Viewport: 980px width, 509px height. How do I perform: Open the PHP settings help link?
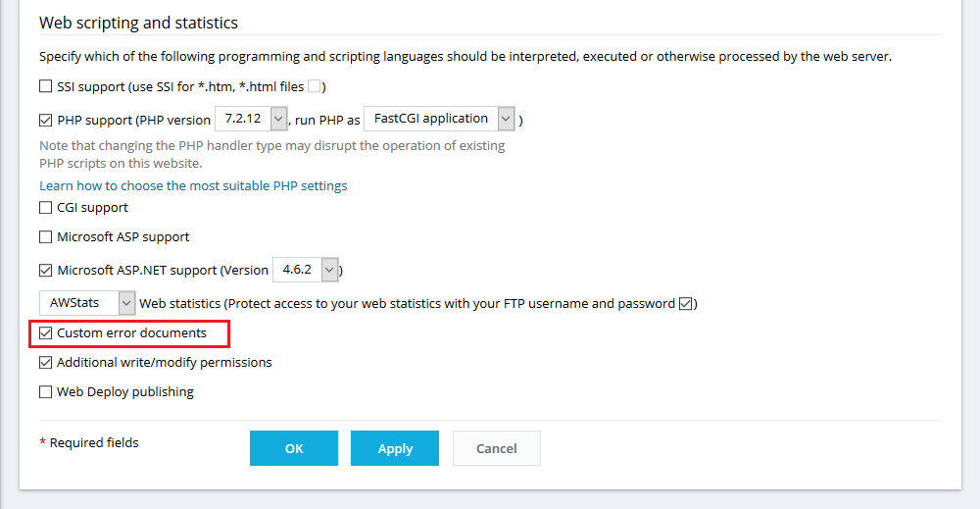(193, 185)
